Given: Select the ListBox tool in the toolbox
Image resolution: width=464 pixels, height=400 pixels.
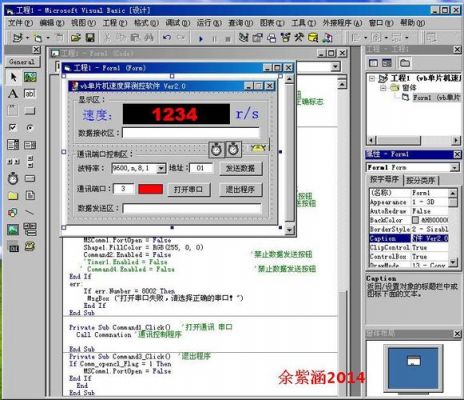Looking at the screenshot, I should pyautogui.click(x=30, y=145).
